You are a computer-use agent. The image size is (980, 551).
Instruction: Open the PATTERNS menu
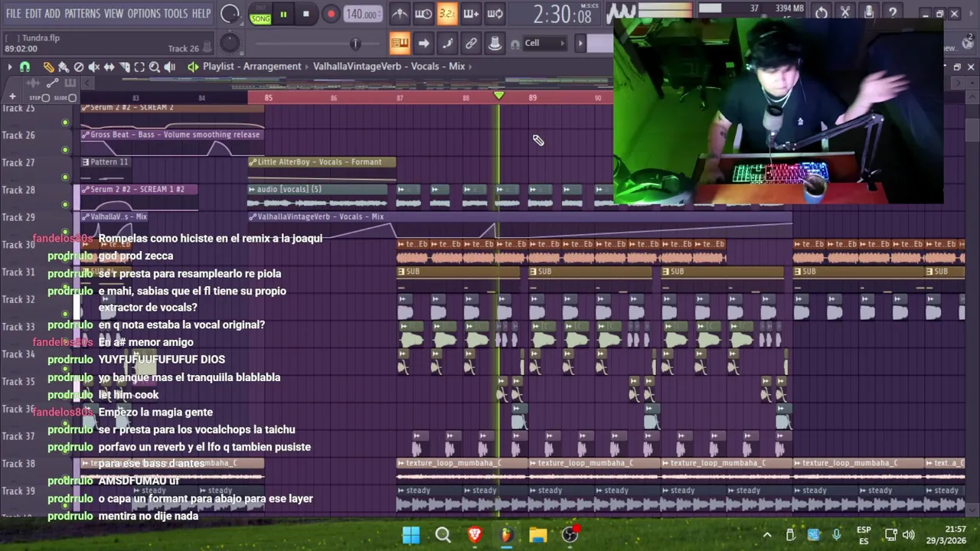(82, 14)
